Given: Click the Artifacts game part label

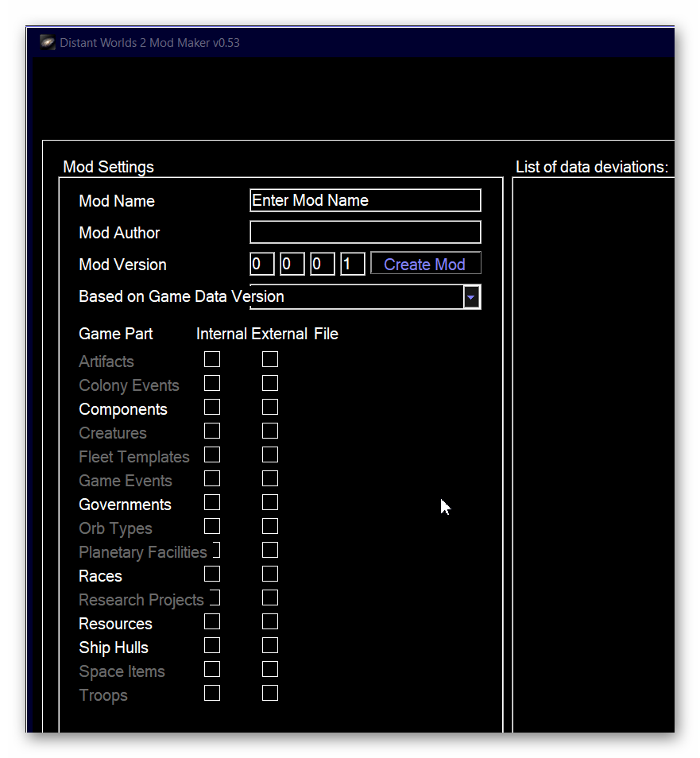Looking at the screenshot, I should (x=106, y=362).
